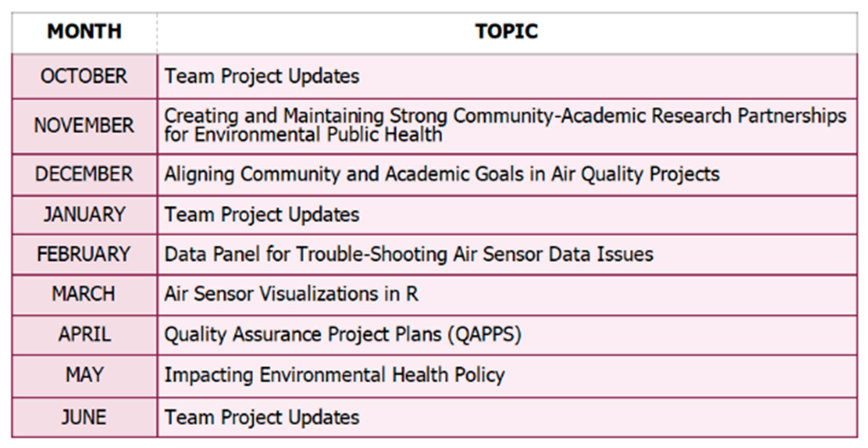Click Data Panel for Trouble-Shooting topic
Screen dimensions: 868x448
tap(409, 254)
